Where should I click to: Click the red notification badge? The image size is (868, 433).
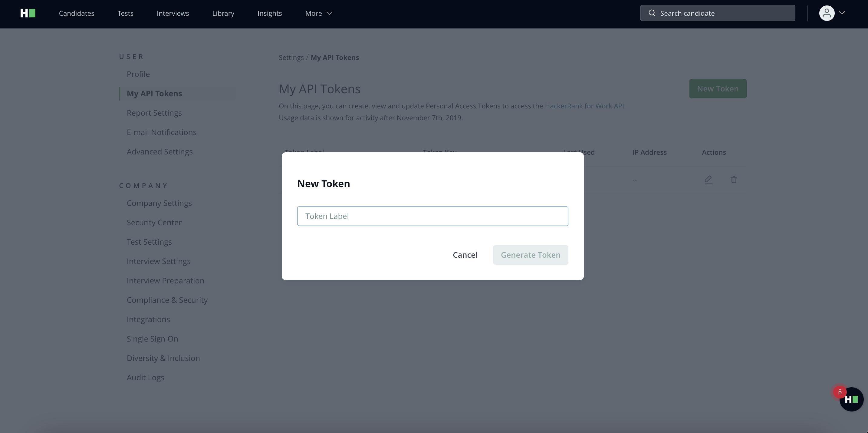coord(840,392)
